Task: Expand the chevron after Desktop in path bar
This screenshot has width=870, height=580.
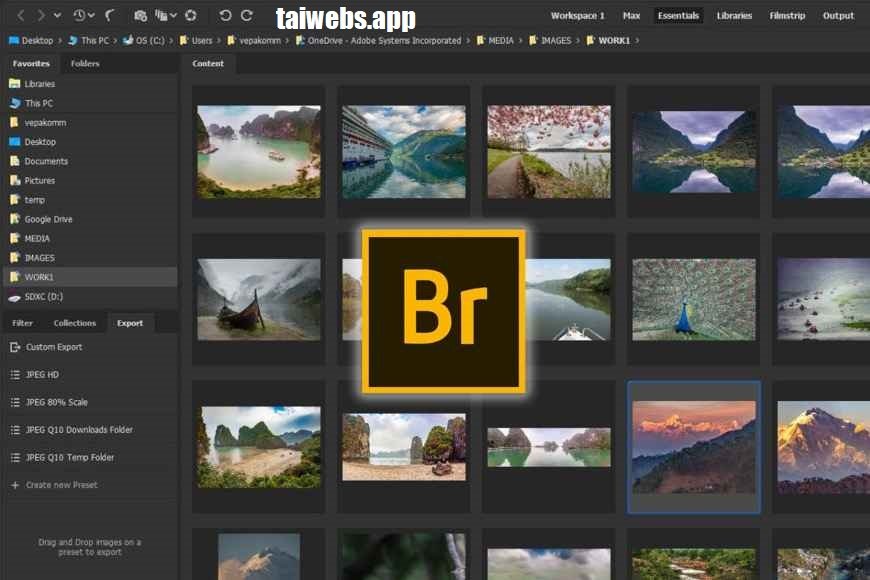Action: point(60,41)
